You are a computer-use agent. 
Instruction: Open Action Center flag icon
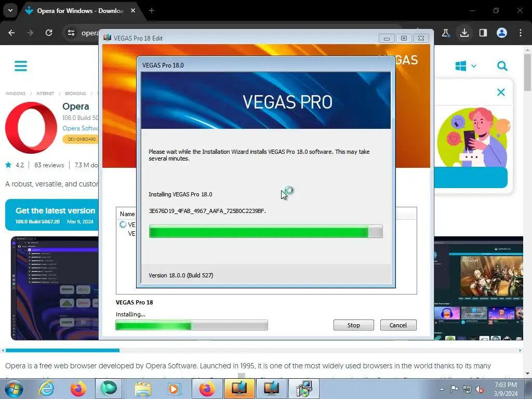point(454,389)
